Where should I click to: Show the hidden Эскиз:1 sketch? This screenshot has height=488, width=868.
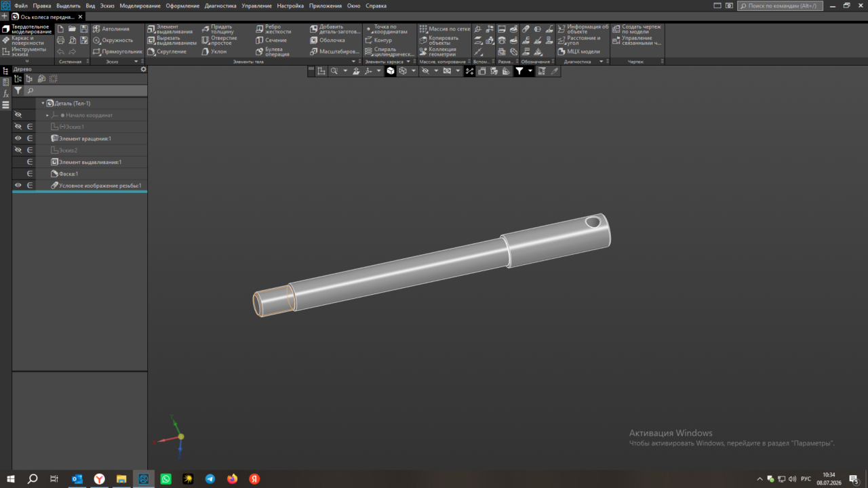click(x=18, y=127)
